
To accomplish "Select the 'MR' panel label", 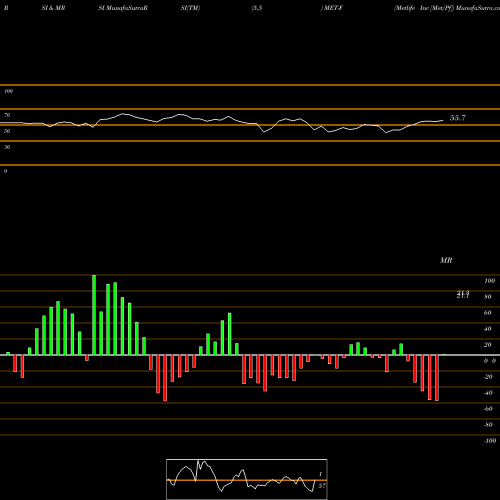I will point(446,260).
